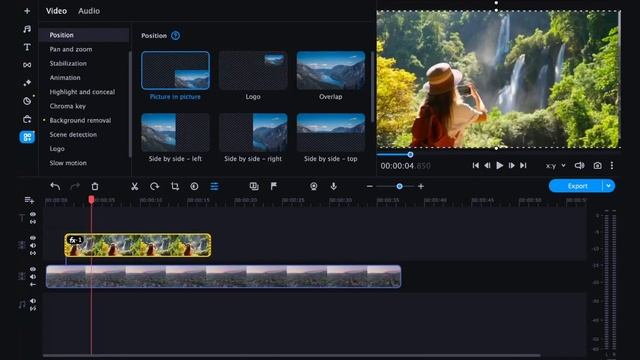Screen dimensions: 640x360
Task: Mute the main video track
Action: click(x=33, y=277)
